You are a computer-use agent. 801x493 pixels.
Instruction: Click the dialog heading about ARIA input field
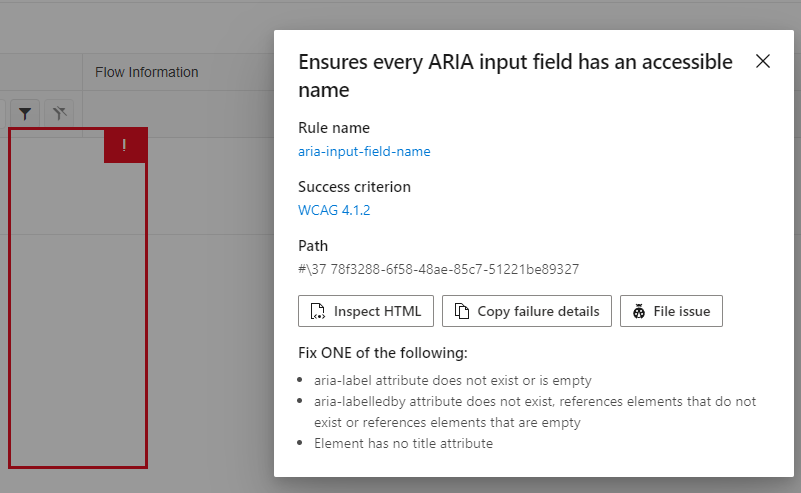click(x=515, y=76)
